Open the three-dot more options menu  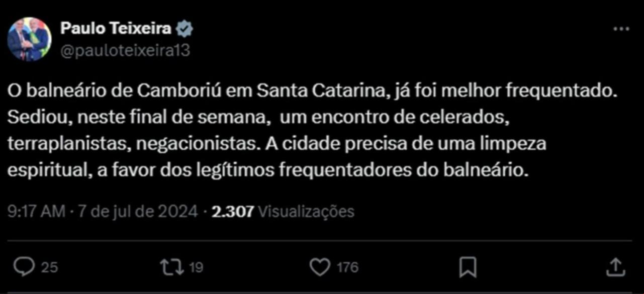pos(621,30)
